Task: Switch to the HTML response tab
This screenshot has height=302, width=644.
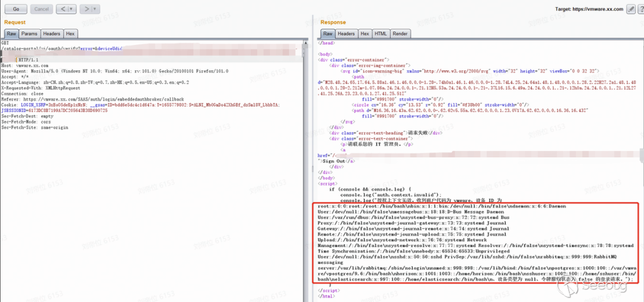Action: [x=380, y=33]
